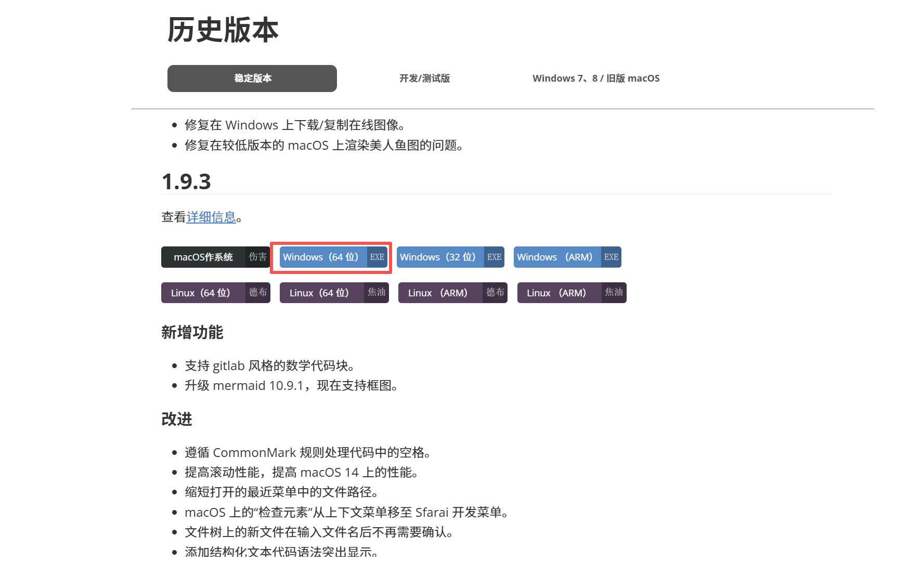Download Linux (64 位) 德布 package
922x588 pixels.
point(216,293)
